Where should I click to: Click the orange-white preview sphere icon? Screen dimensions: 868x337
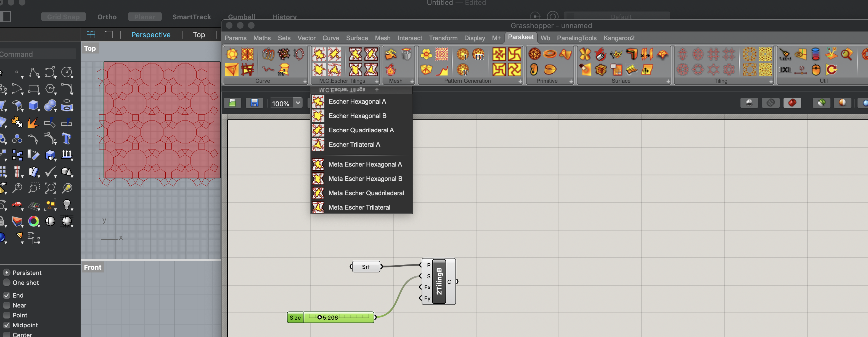[x=842, y=103]
